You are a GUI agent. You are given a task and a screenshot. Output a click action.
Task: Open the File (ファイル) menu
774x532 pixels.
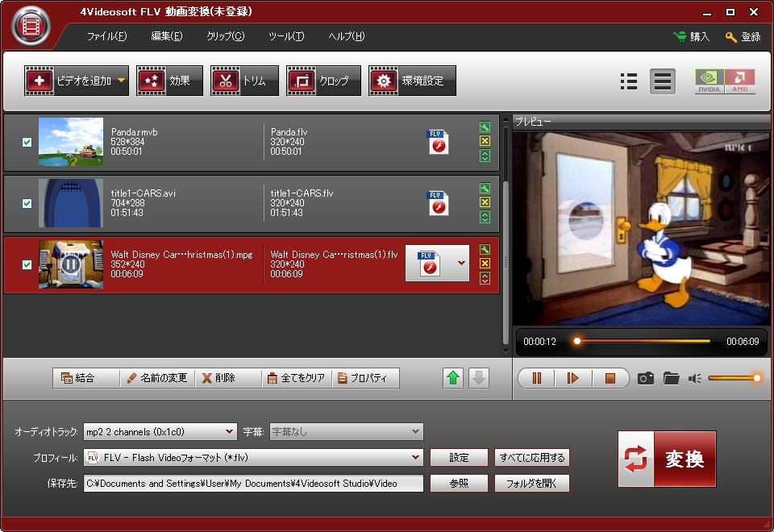[x=106, y=36]
